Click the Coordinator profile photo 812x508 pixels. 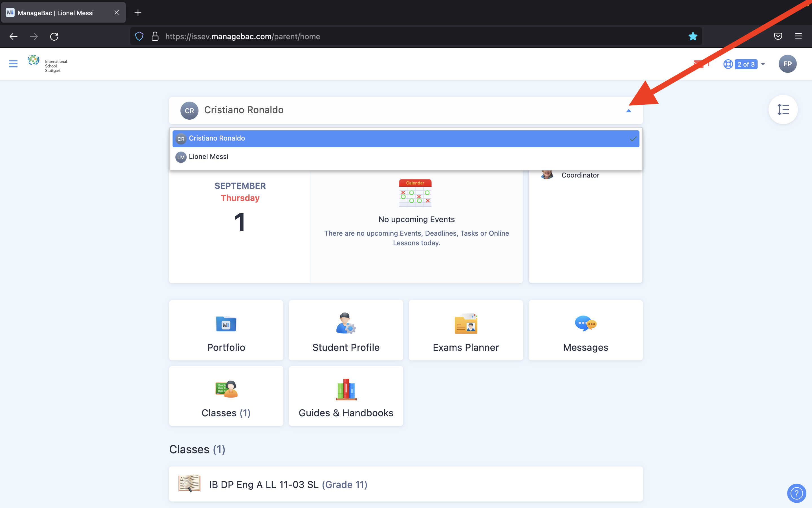point(547,175)
